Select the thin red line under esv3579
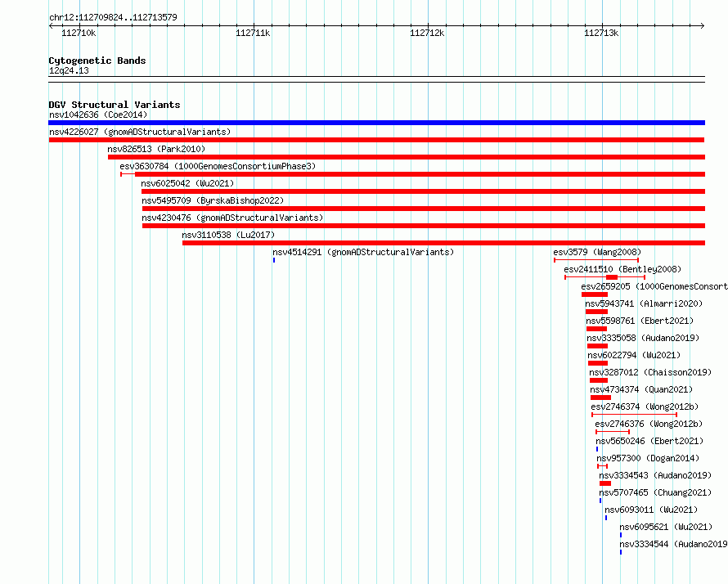The height and width of the screenshot is (584, 728). pyautogui.click(x=596, y=260)
